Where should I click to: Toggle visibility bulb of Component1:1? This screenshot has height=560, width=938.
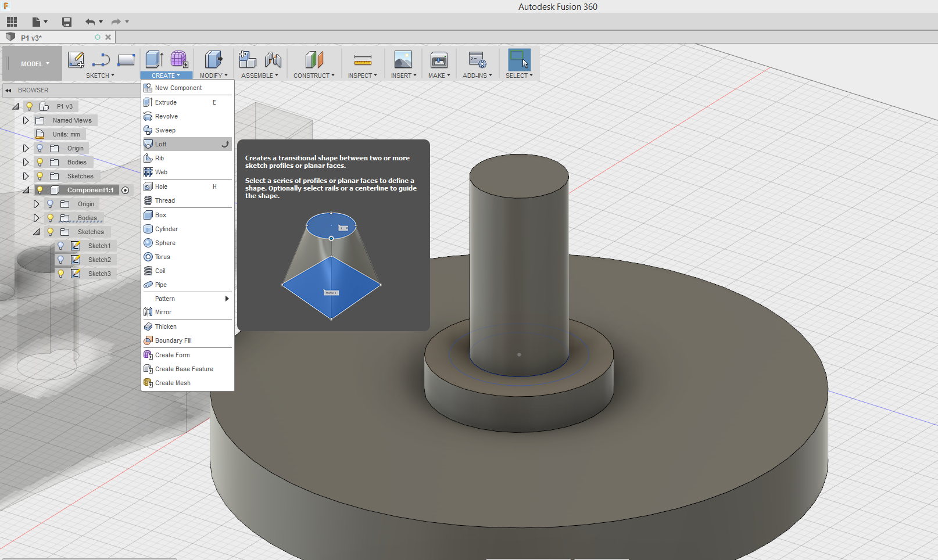tap(40, 190)
